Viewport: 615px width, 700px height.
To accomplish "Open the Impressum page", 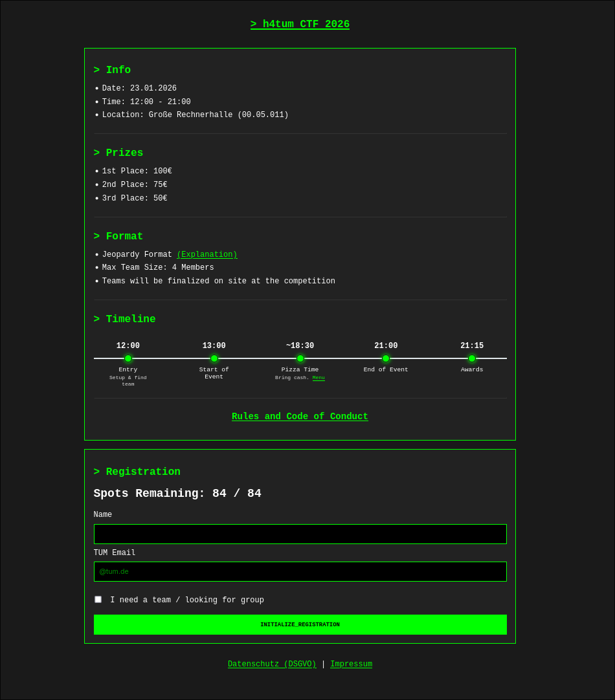I will [351, 664].
